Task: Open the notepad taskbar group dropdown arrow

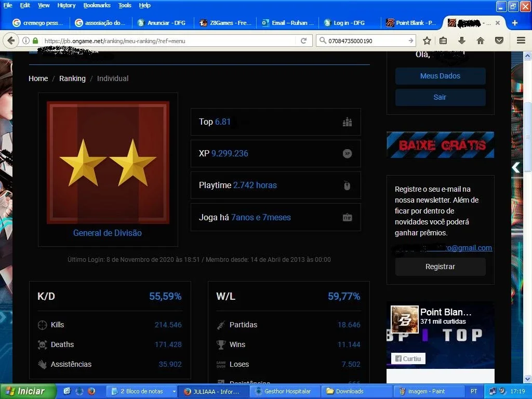Action: click(x=174, y=391)
